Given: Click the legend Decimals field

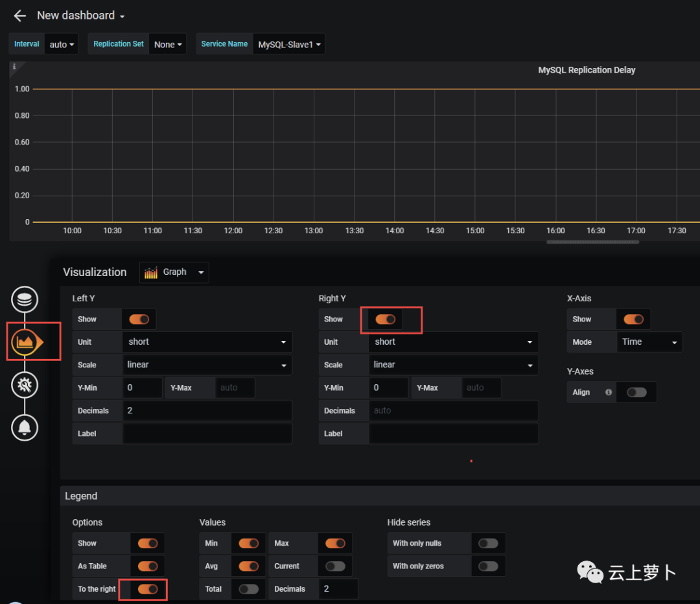Looking at the screenshot, I should (338, 589).
